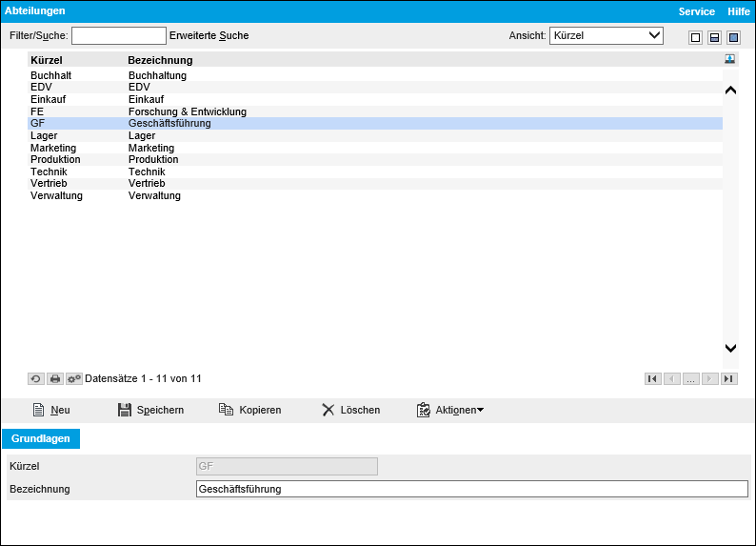
Task: Switch to detail-only layout view
Action: (733, 37)
